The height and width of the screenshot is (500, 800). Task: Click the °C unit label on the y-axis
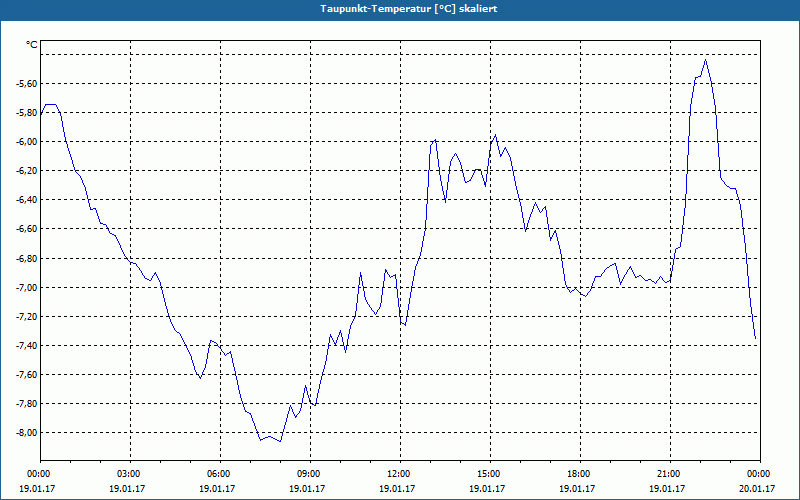pyautogui.click(x=32, y=45)
